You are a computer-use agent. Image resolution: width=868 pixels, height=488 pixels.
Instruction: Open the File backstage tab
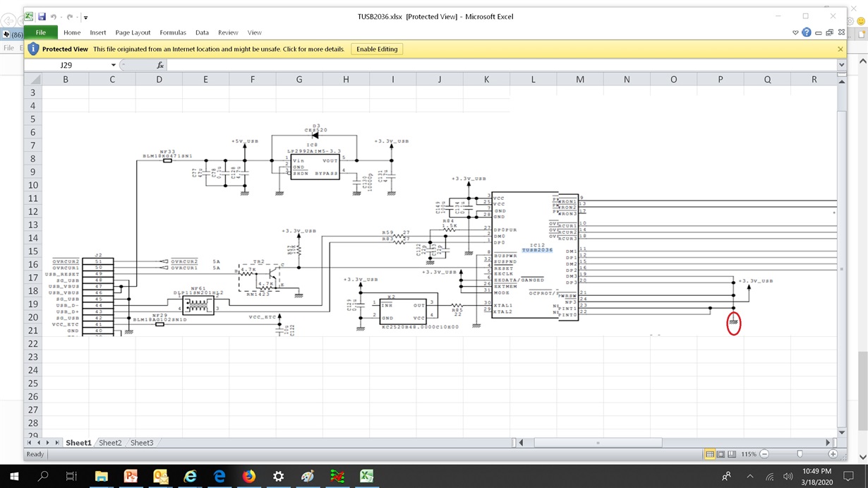point(41,32)
